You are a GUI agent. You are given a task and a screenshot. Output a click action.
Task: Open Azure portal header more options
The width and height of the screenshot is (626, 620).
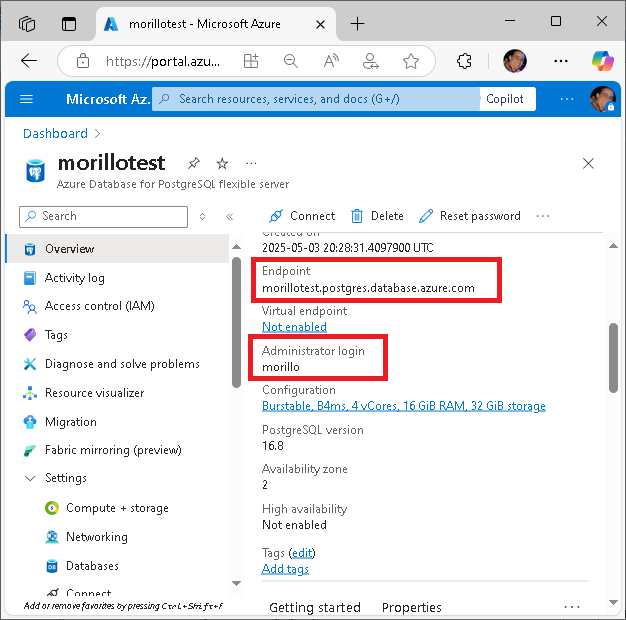coord(567,99)
